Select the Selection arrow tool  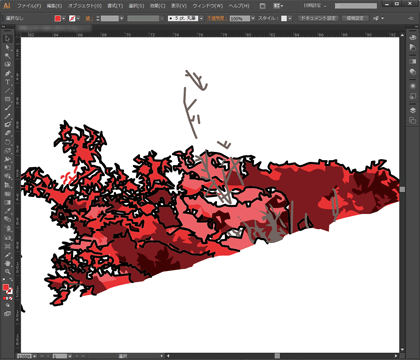[x=7, y=39]
